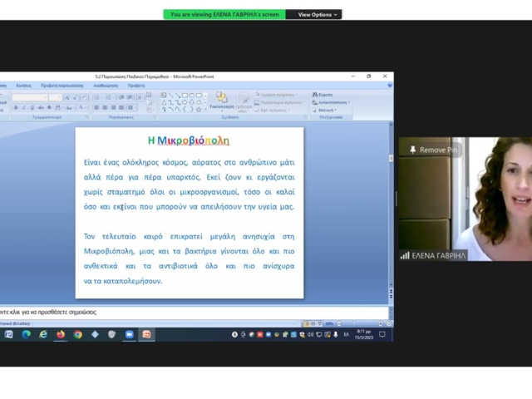Expand the Τακτοποίηση arrange dropdown
532x399 pixels.
(x=222, y=102)
